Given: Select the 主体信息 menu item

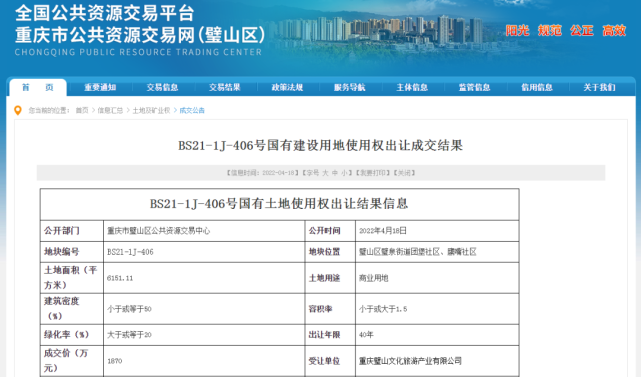Looking at the screenshot, I should point(412,88).
